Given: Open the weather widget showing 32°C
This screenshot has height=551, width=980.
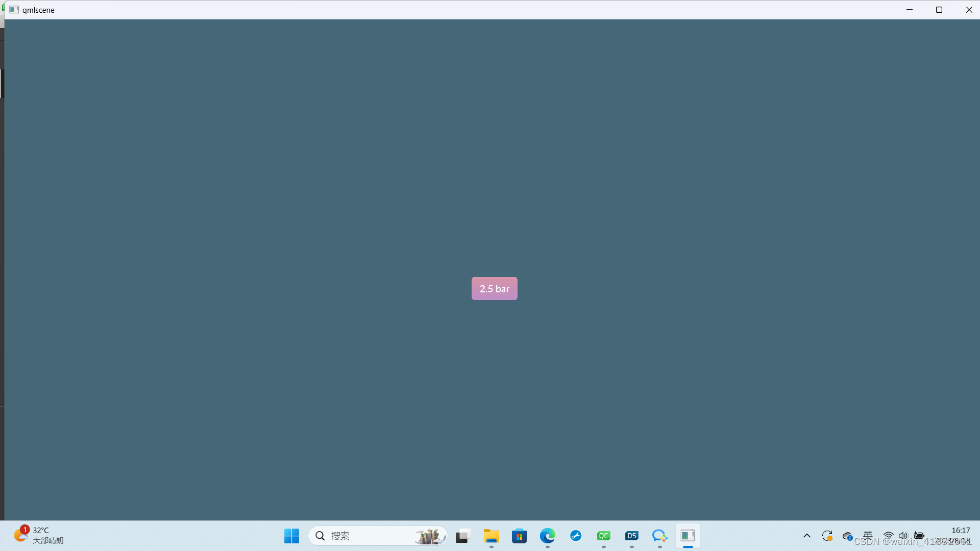Looking at the screenshot, I should coord(39,536).
